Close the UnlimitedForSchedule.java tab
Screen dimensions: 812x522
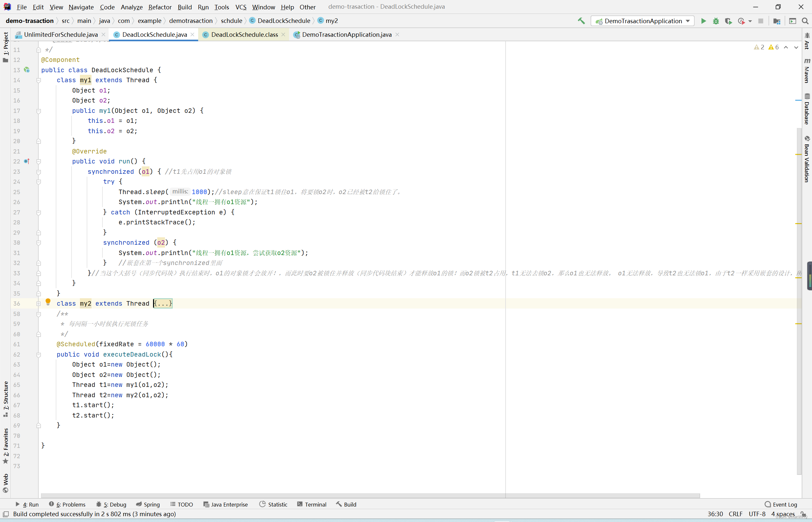click(103, 34)
